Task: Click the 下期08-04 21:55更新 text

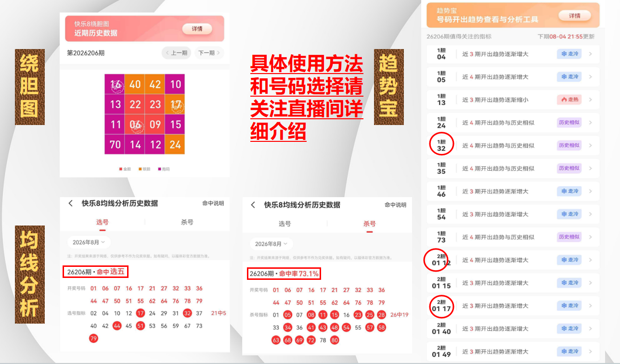Action: pos(566,37)
